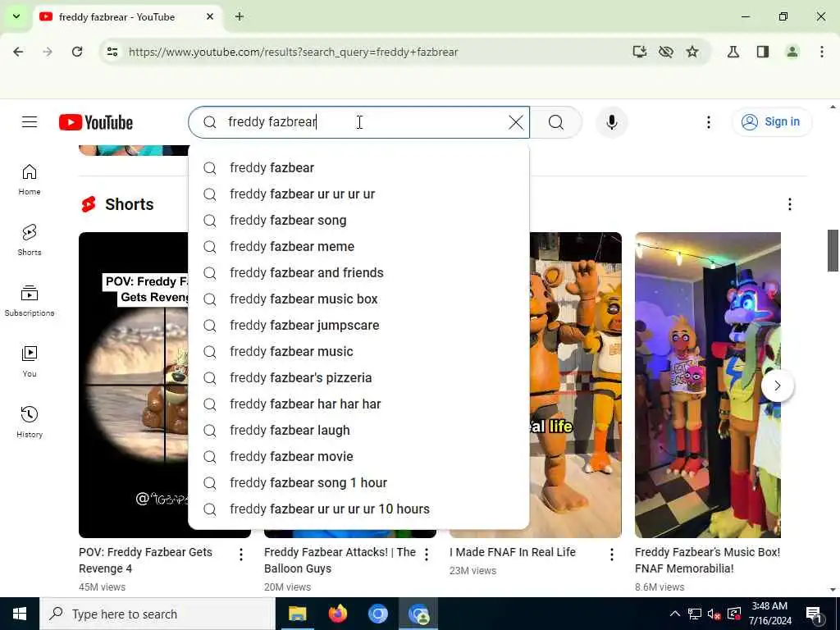Click the YouTube logo

pyautogui.click(x=96, y=122)
